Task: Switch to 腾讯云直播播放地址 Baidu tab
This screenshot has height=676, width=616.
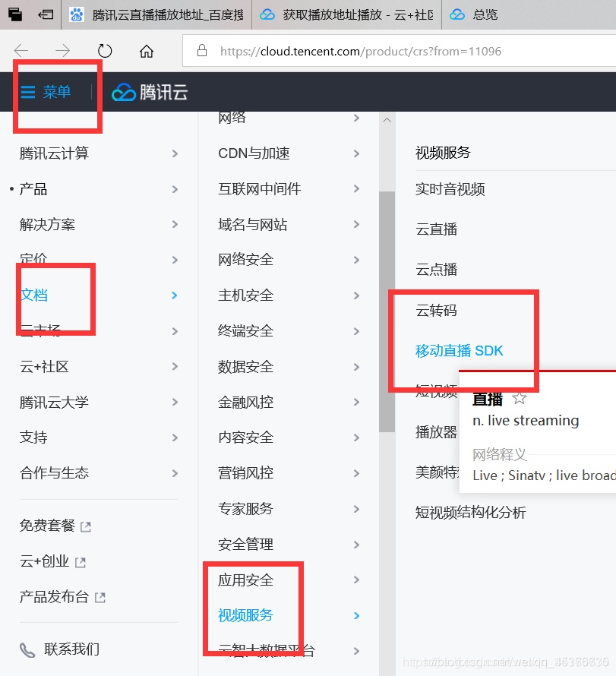Action: coord(157,14)
